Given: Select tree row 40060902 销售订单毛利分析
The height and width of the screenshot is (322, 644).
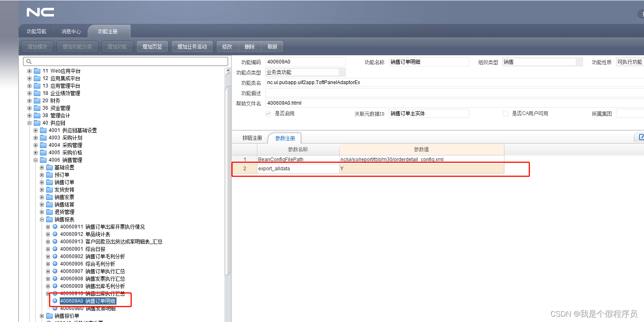Looking at the screenshot, I should [x=92, y=256].
